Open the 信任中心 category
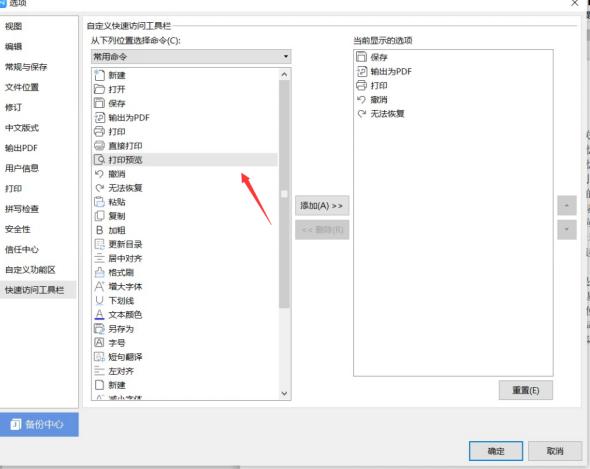The image size is (590, 469). [22, 250]
